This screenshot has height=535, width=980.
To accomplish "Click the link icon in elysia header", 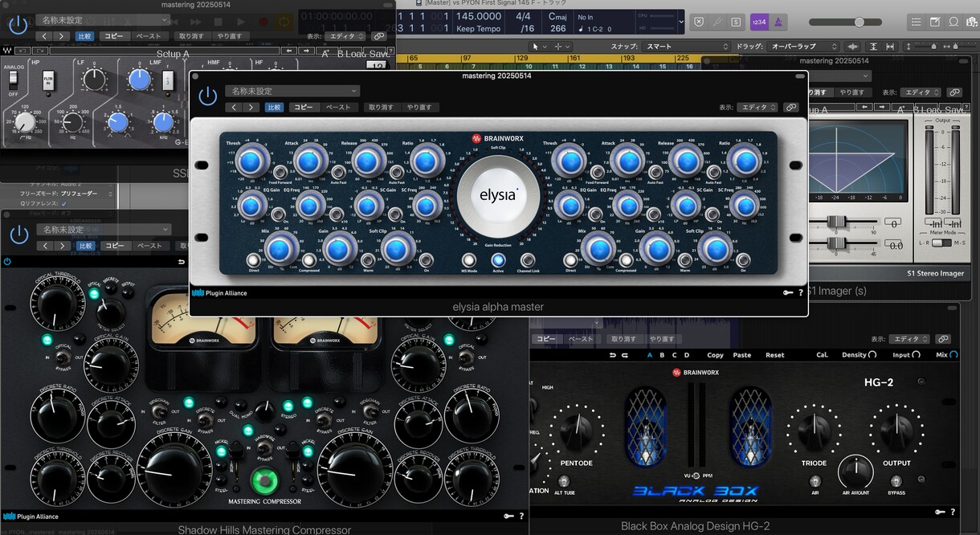I will click(x=791, y=107).
